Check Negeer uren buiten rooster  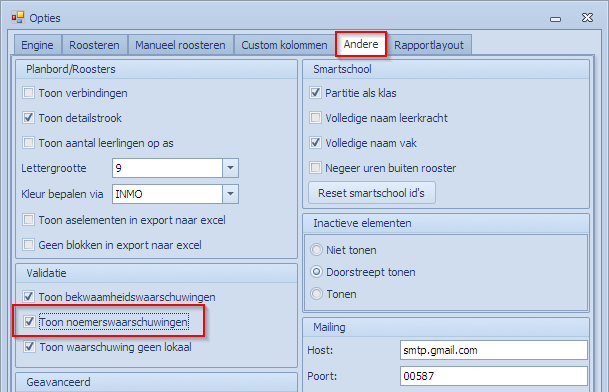(x=315, y=168)
